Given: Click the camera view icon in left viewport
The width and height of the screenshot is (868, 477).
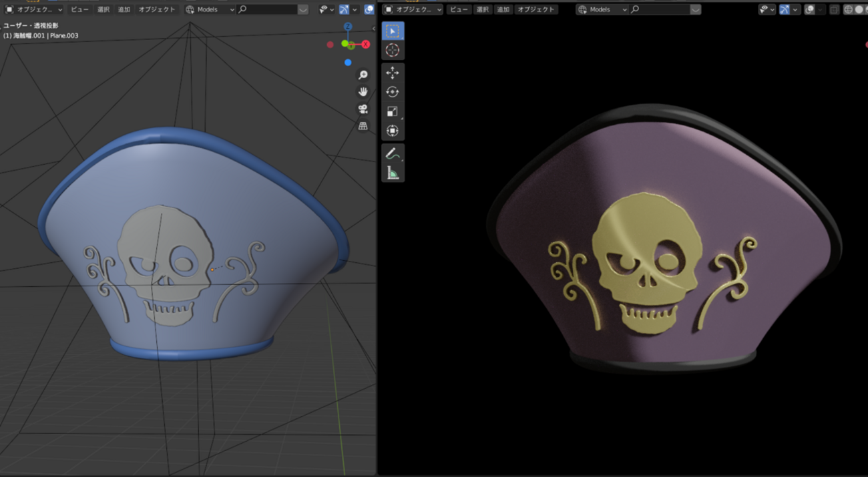Looking at the screenshot, I should point(363,109).
